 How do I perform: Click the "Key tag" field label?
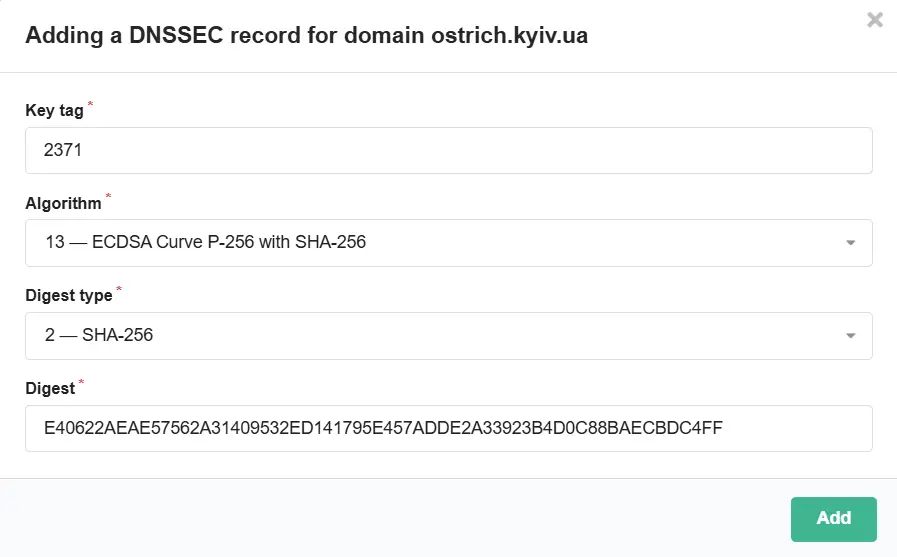[54, 111]
